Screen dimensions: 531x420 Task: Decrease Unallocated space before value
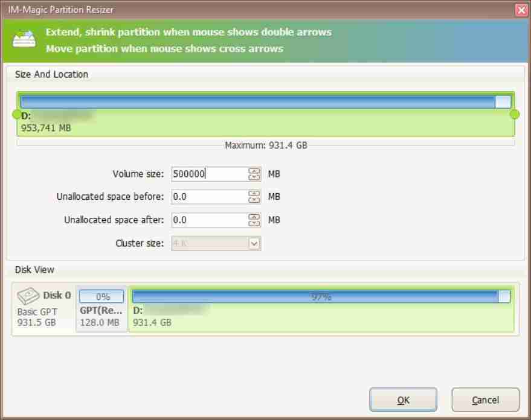tap(254, 200)
